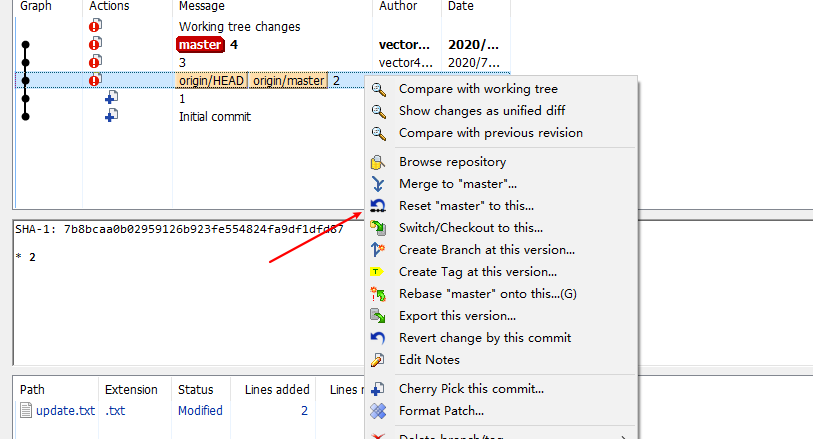Click graph node of master commit 4

point(25,45)
